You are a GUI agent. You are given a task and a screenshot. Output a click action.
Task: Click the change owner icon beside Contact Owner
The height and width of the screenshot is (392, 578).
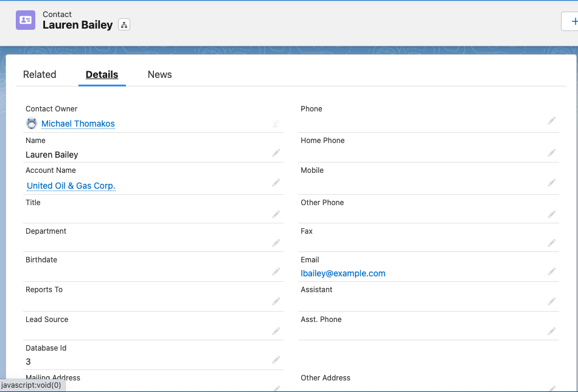276,124
